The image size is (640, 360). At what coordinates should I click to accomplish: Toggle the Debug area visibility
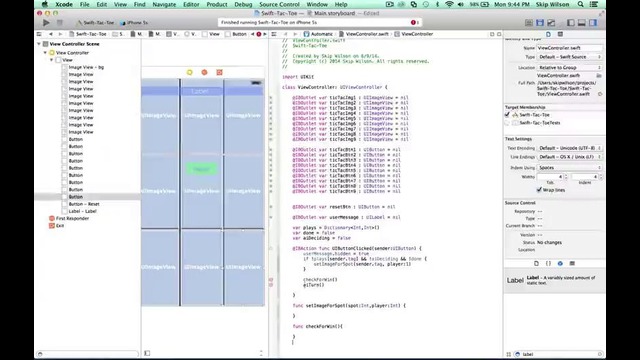(x=582, y=23)
